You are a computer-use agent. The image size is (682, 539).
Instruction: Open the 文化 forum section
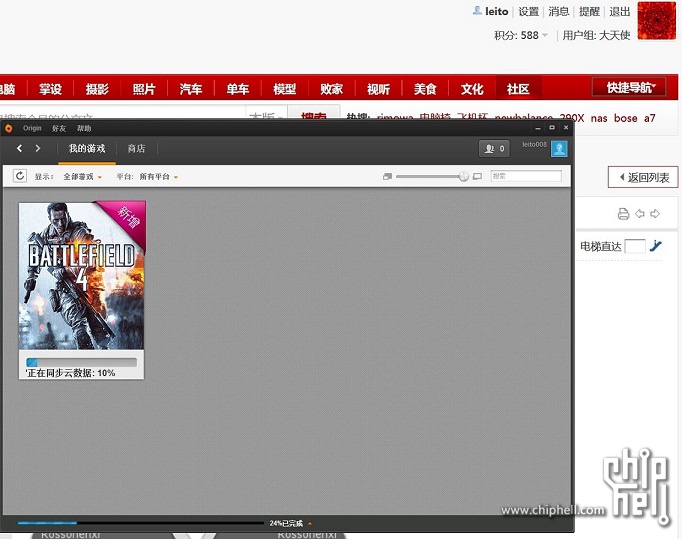click(x=472, y=89)
